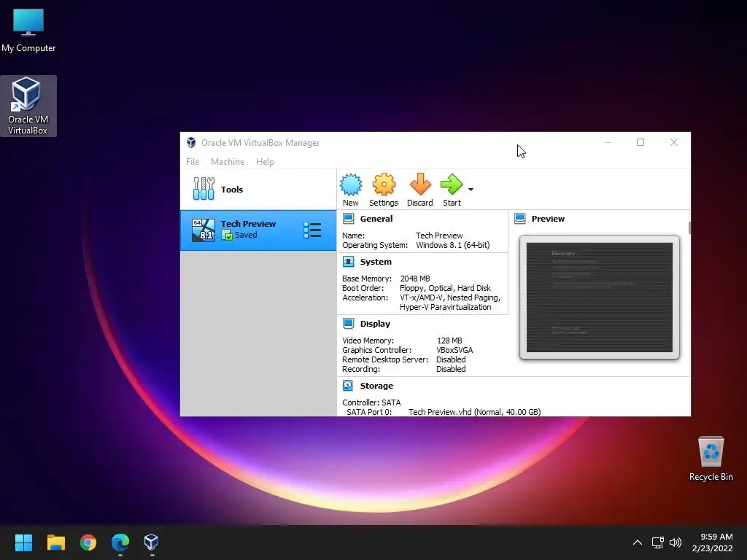The image size is (747, 560).
Task: Click the VirtualBox title bar logo icon
Action: pos(191,142)
